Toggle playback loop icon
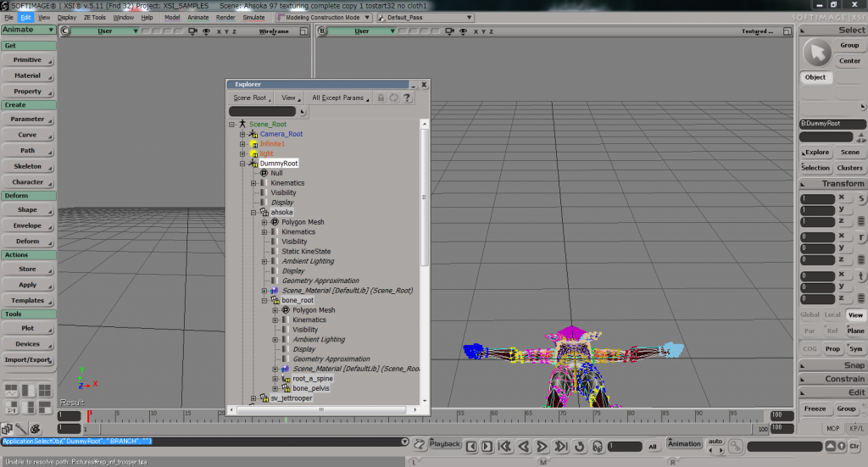The height and width of the screenshot is (467, 868). coord(580,447)
